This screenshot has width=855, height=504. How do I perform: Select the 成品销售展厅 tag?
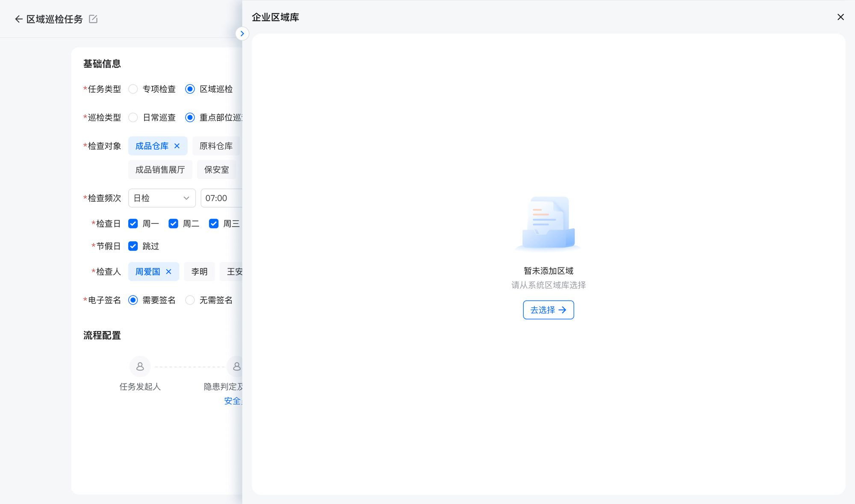(x=160, y=170)
